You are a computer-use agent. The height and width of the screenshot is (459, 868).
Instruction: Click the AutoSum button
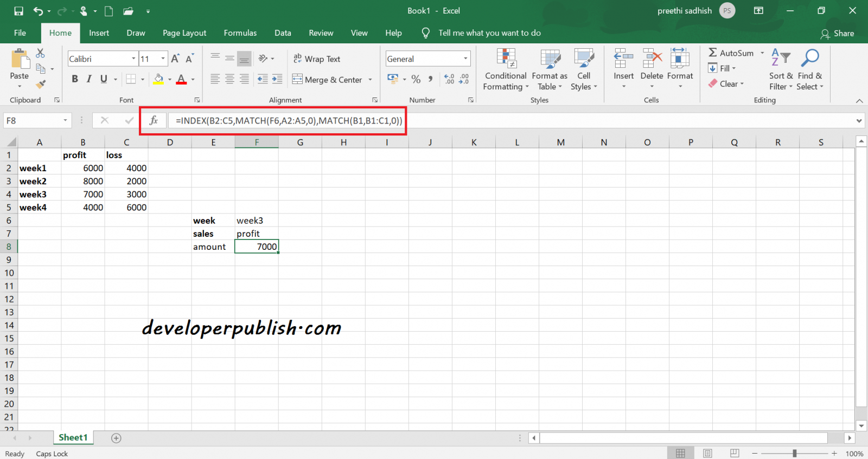coord(731,53)
